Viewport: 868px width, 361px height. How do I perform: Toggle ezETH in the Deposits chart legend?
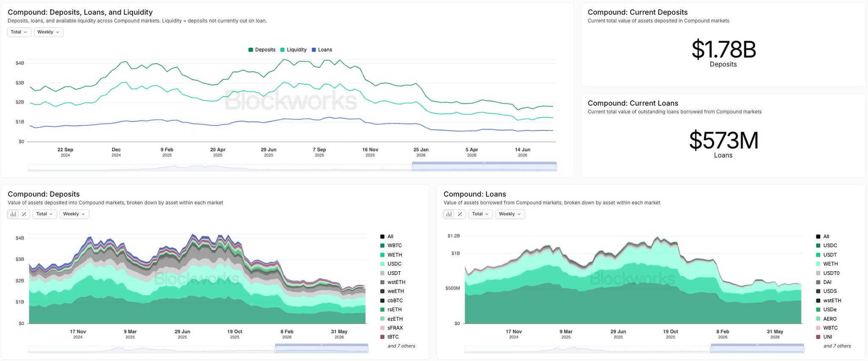(392, 319)
